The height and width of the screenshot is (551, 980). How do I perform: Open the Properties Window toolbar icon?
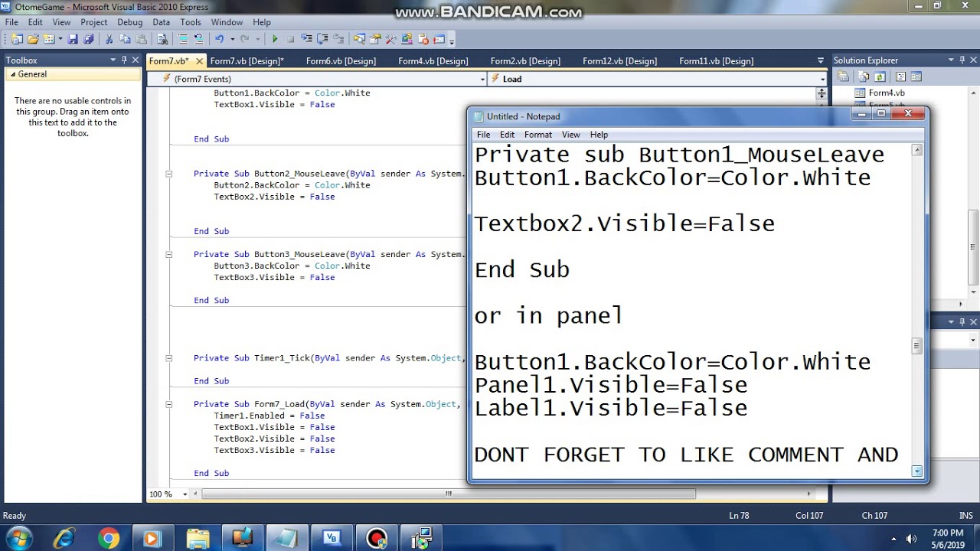tap(375, 39)
